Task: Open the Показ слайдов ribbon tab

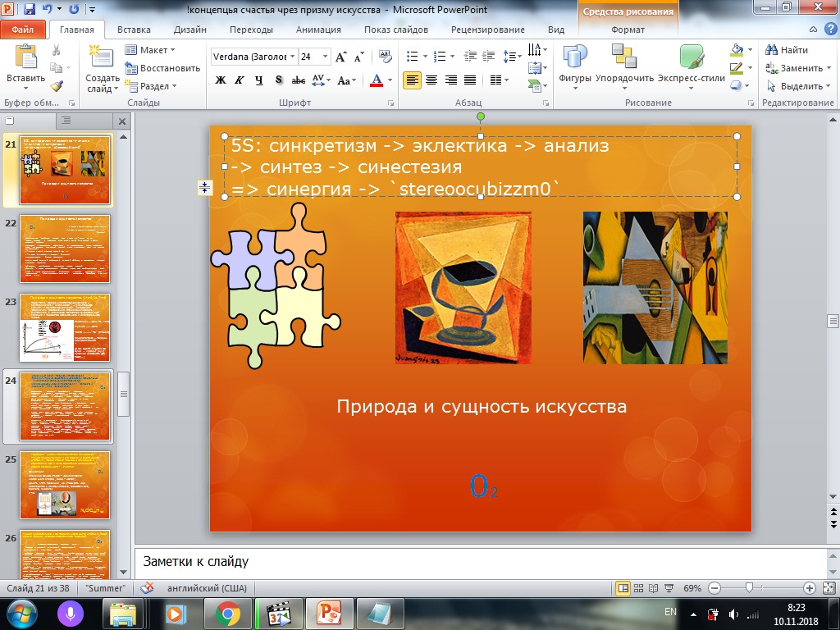Action: pyautogui.click(x=396, y=30)
